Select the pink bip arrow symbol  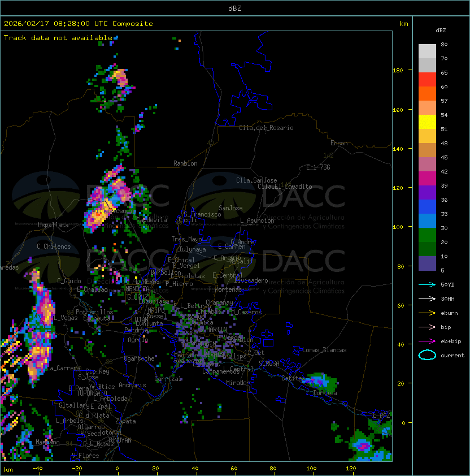pos(427,327)
